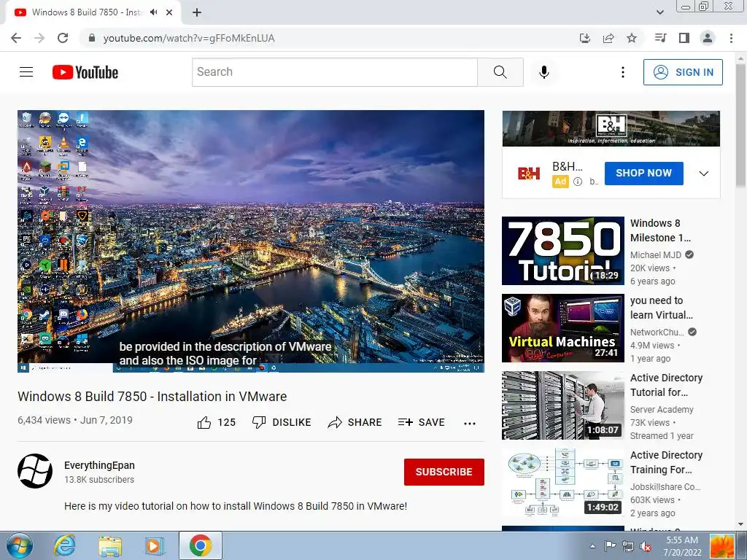Viewport: 747px width, 560px height.
Task: Open the B&H banner image
Action: (x=611, y=128)
